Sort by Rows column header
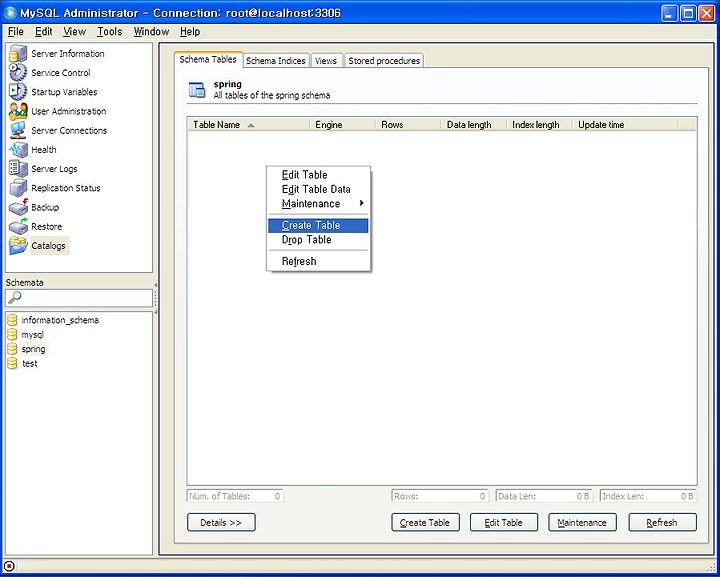This screenshot has height=577, width=720. [x=408, y=125]
